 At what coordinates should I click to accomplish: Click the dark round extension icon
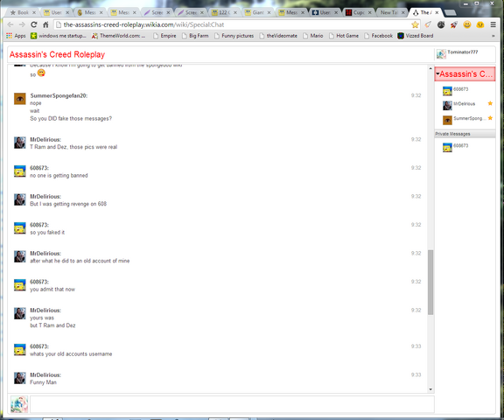pyautogui.click(x=441, y=24)
